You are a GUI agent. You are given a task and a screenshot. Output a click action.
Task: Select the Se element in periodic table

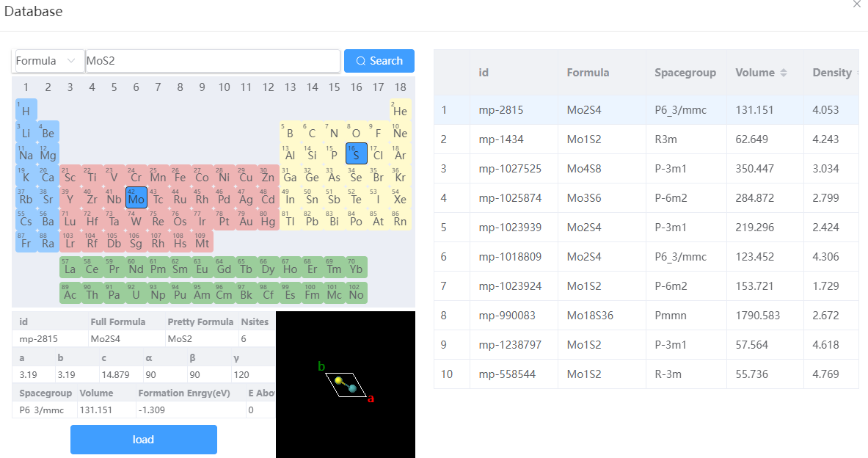356,175
